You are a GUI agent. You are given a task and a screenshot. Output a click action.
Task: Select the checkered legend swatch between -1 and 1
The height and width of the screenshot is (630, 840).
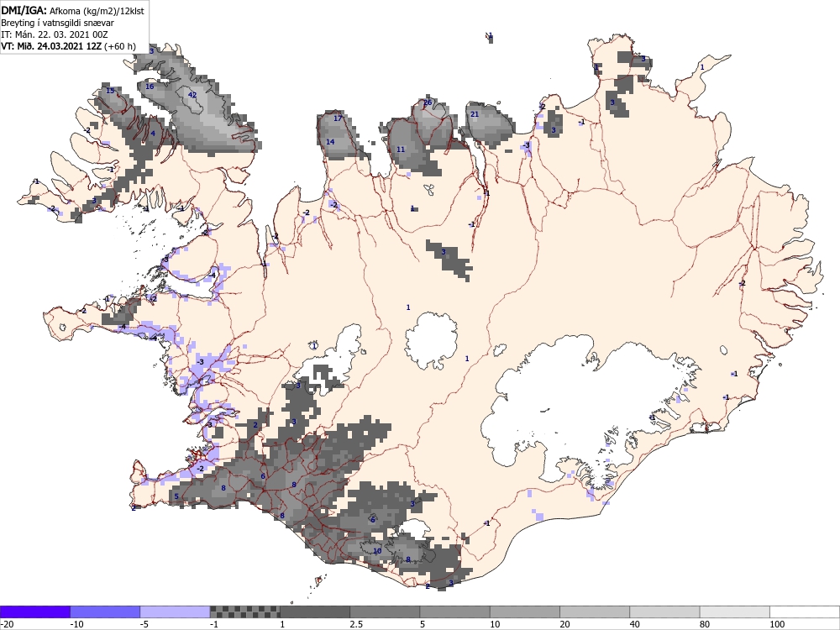pyautogui.click(x=244, y=612)
